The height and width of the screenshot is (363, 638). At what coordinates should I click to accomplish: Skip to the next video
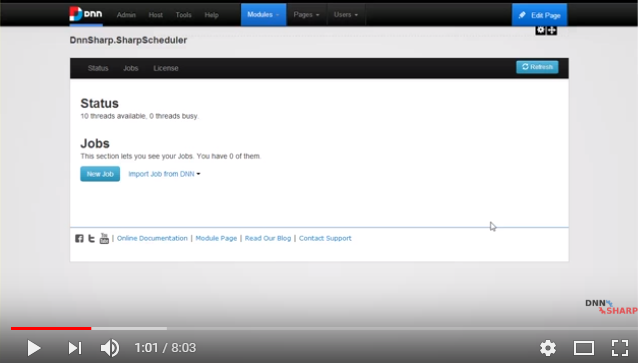(x=75, y=348)
